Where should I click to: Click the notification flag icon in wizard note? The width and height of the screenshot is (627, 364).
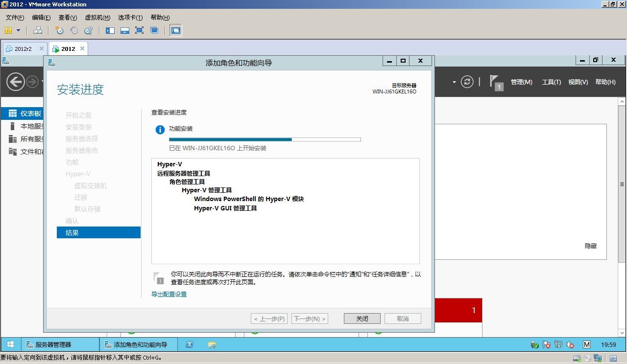[x=158, y=278]
